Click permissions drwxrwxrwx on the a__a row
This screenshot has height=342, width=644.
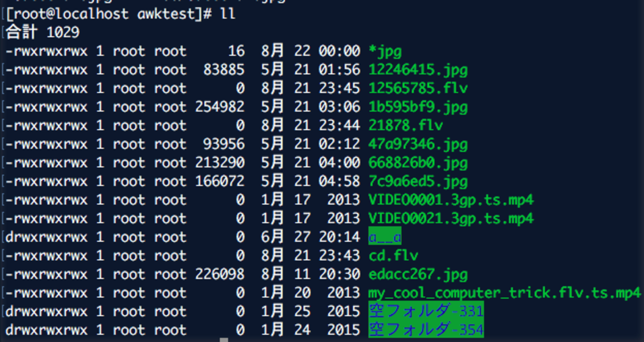(x=47, y=237)
